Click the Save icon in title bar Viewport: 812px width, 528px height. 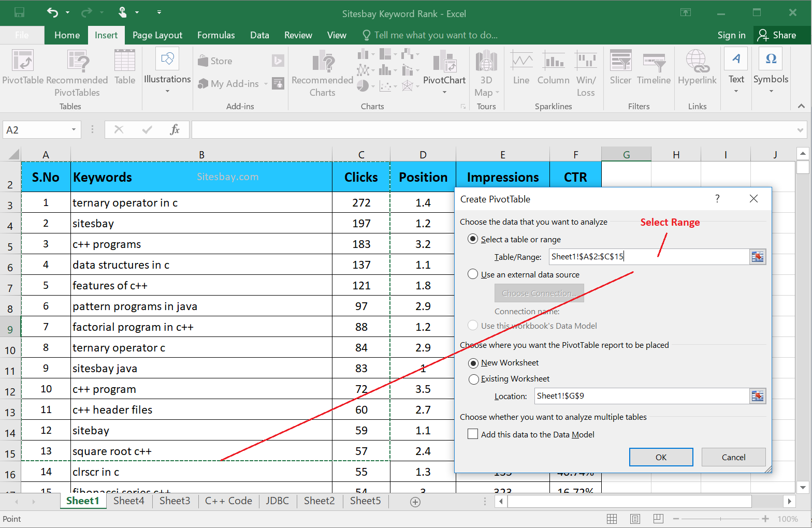(19, 12)
